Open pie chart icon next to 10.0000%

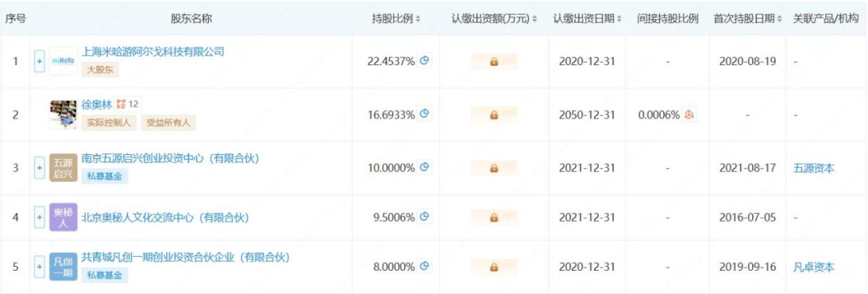pyautogui.click(x=424, y=166)
